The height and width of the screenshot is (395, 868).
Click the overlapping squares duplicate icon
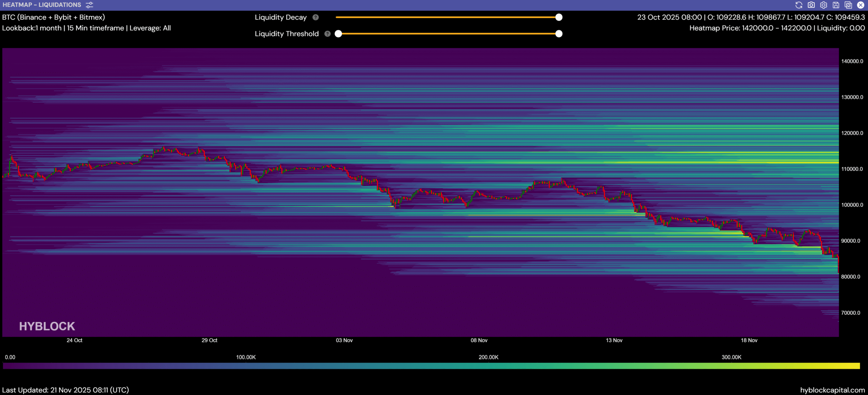click(848, 5)
